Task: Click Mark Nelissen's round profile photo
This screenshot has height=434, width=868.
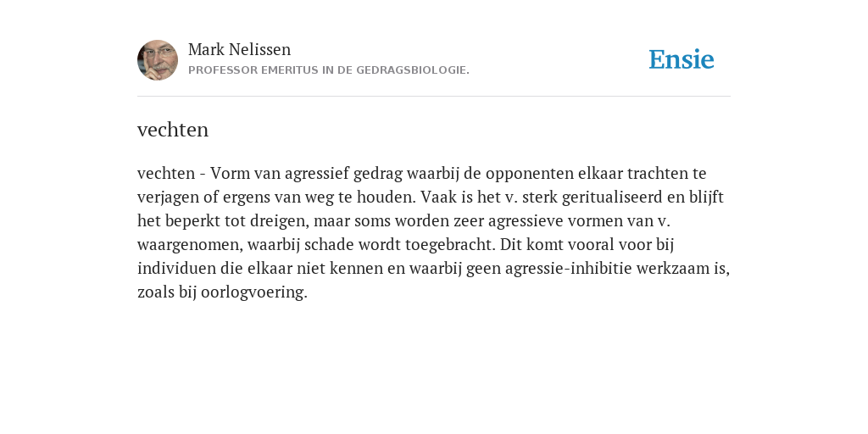Action: (158, 60)
